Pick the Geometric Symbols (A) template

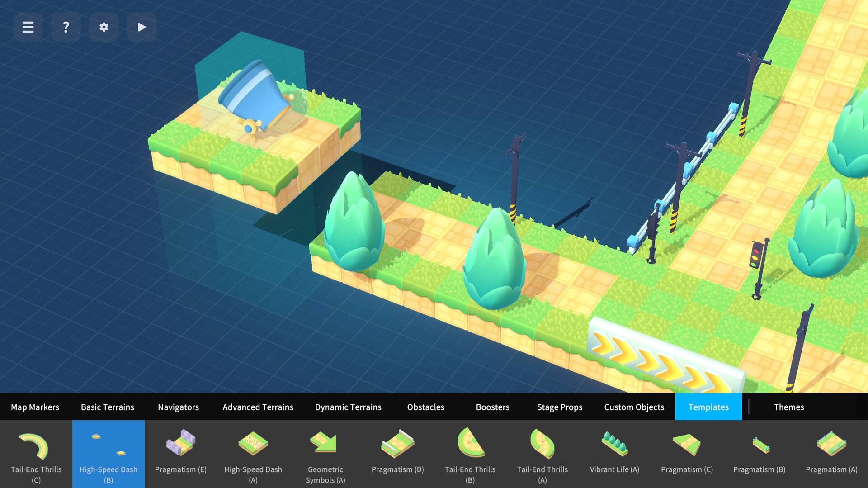tap(325, 454)
